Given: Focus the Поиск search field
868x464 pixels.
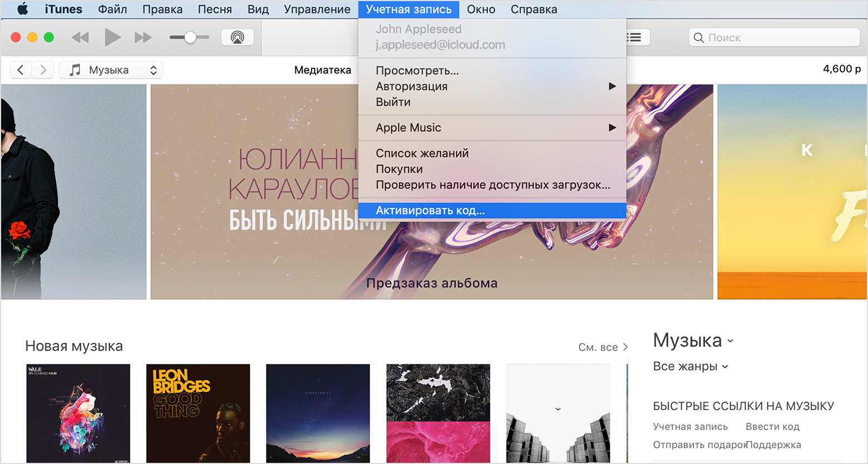Looking at the screenshot, I should point(775,37).
